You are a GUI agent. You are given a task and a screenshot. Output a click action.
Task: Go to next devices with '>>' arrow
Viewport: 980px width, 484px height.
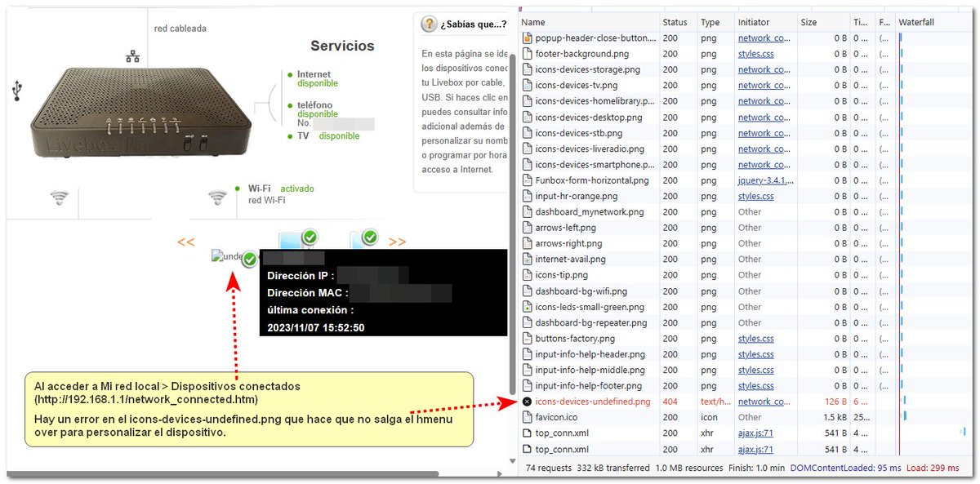point(398,242)
